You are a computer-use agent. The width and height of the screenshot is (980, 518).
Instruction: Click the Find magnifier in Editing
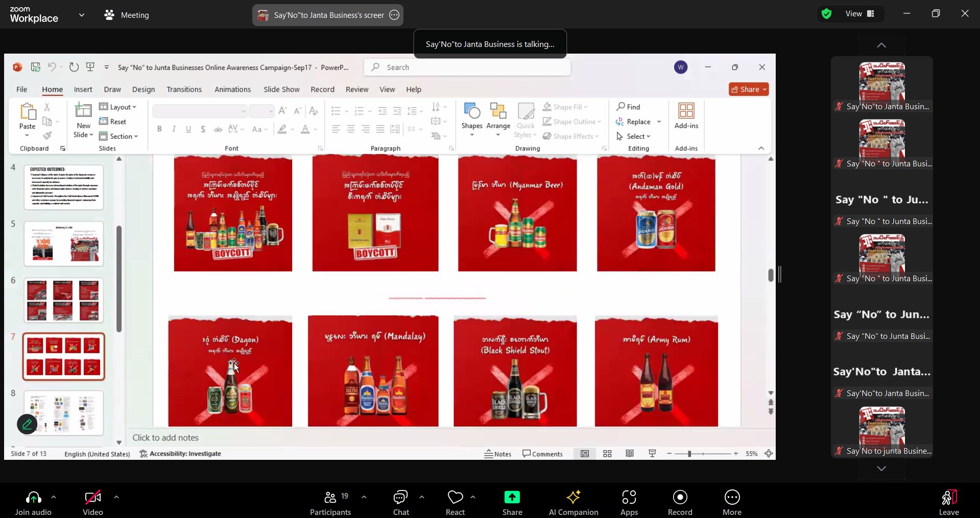[x=628, y=107]
